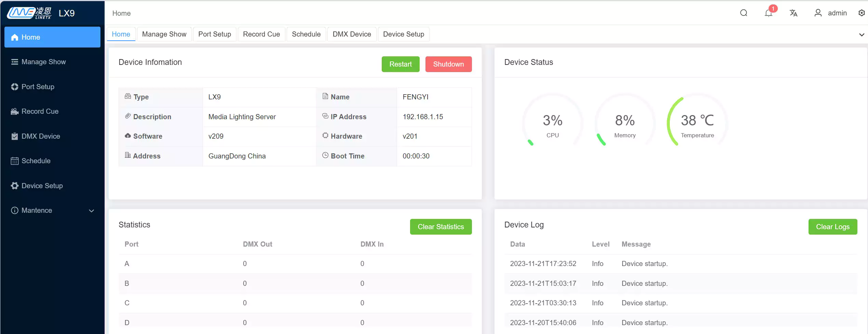Image resolution: width=868 pixels, height=334 pixels.
Task: Open Port Setup from the sidebar icon
Action: [14, 87]
